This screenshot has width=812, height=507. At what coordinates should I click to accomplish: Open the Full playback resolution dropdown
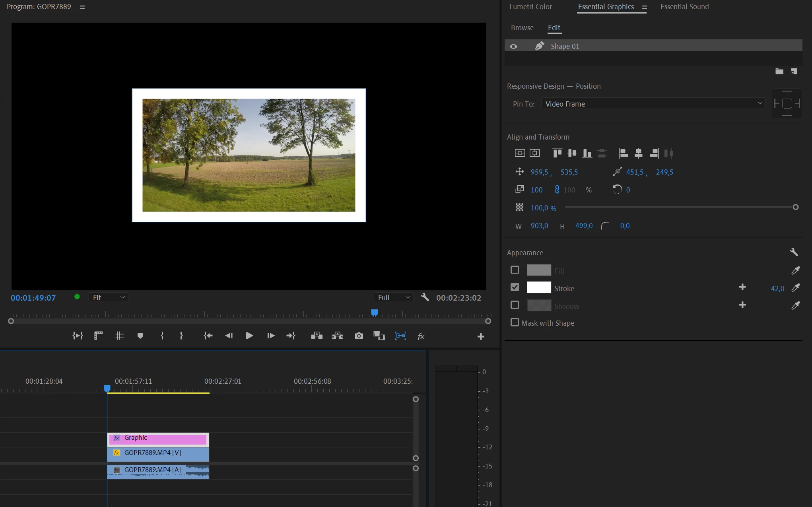point(393,297)
